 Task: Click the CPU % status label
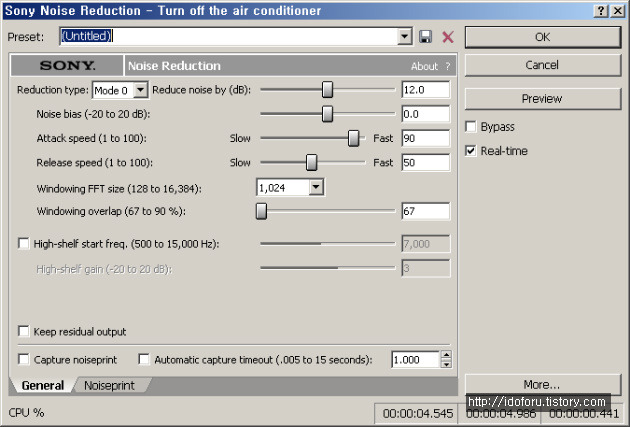click(27, 413)
